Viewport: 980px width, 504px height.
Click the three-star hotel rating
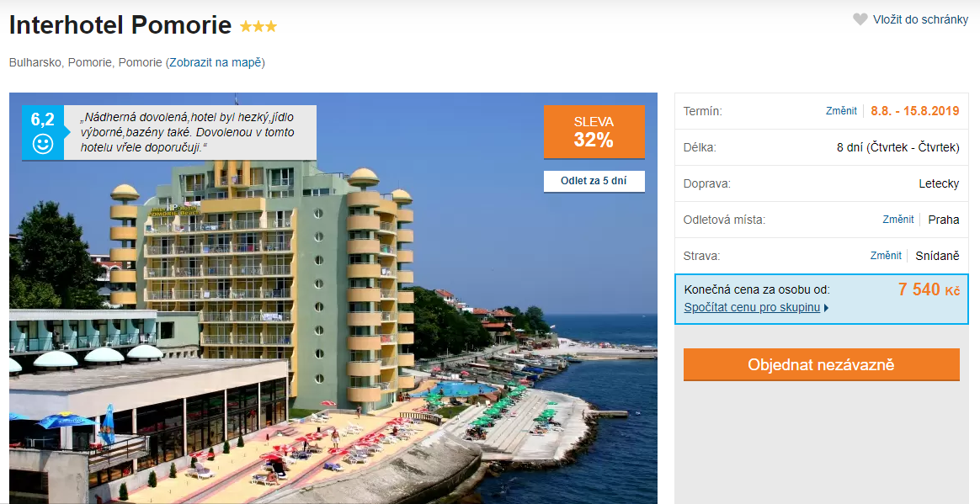(258, 26)
